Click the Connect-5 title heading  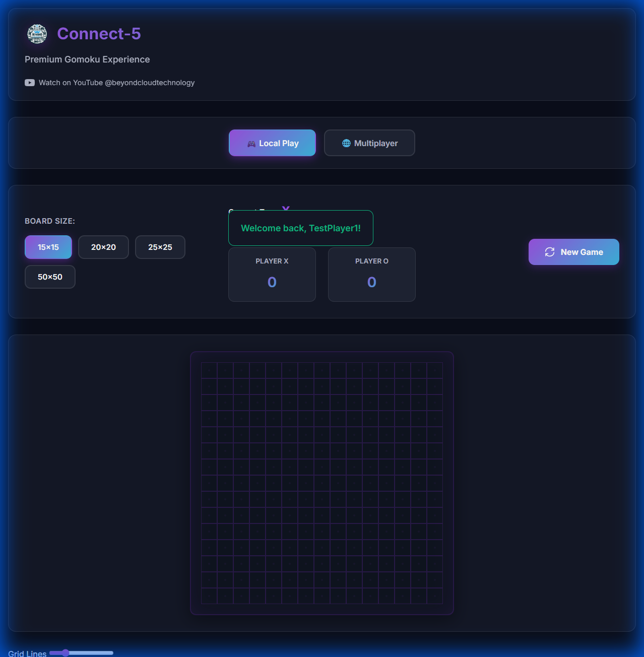pos(99,34)
